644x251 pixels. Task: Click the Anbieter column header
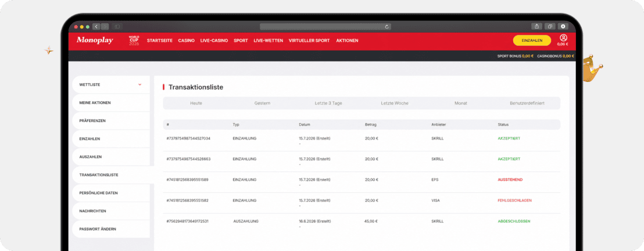click(439, 124)
